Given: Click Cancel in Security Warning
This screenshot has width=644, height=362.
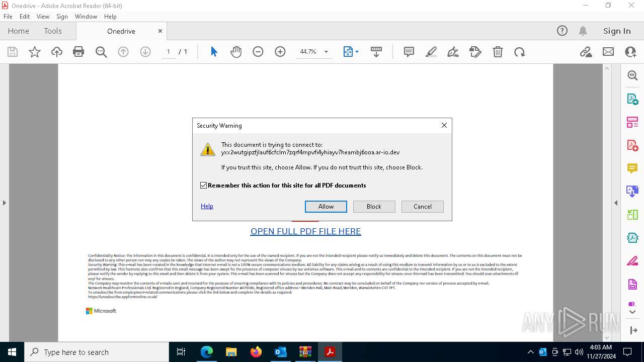Looking at the screenshot, I should click(423, 207).
